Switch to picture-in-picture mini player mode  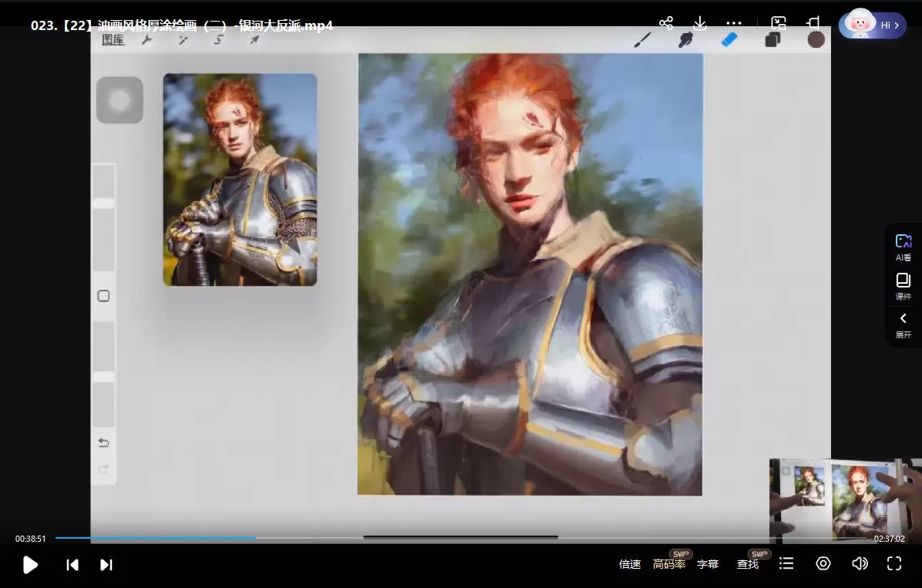779,23
